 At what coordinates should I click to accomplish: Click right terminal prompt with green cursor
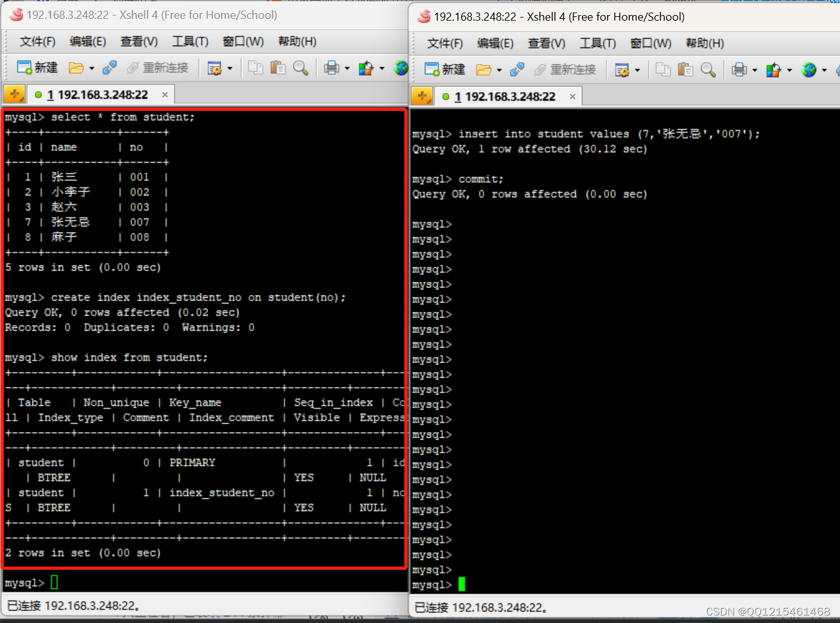coord(438,585)
